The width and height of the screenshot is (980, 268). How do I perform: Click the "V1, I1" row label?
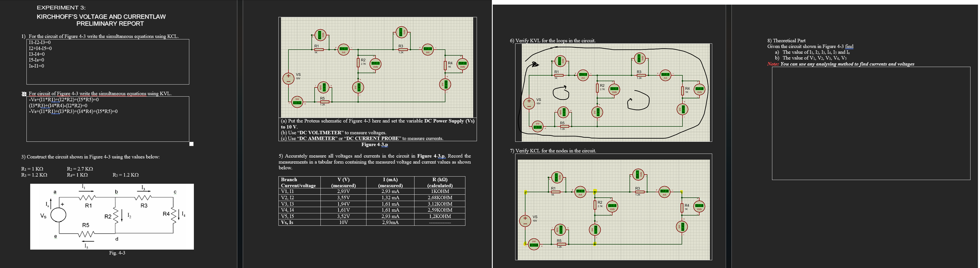tap(288, 192)
